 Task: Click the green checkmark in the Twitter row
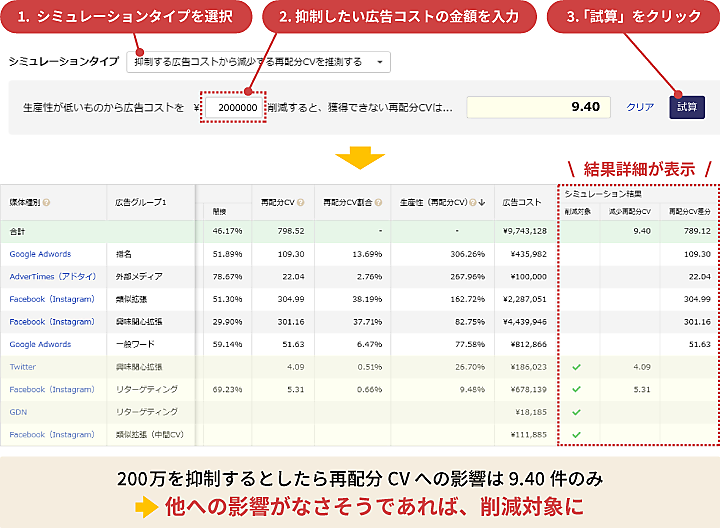(x=576, y=367)
